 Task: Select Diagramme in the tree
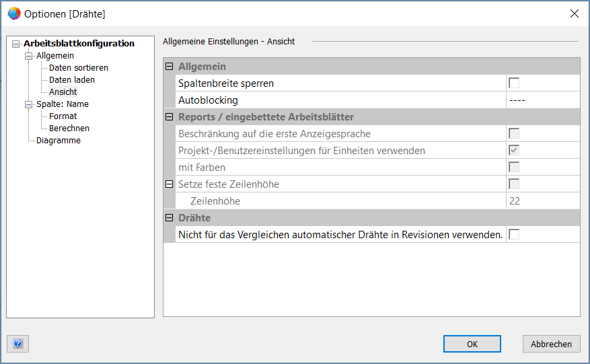click(x=58, y=141)
